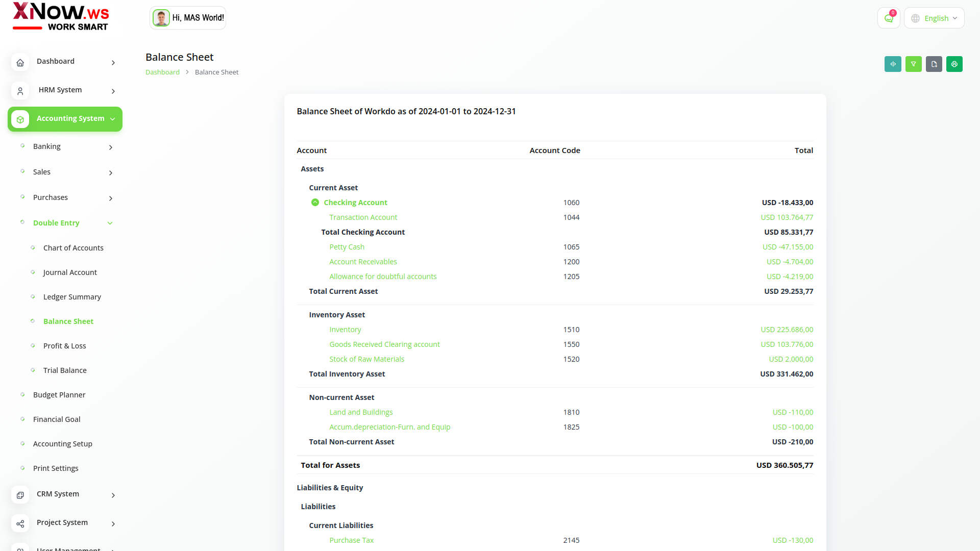980x551 pixels.
Task: Go to Profit & Loss report
Action: click(64, 346)
